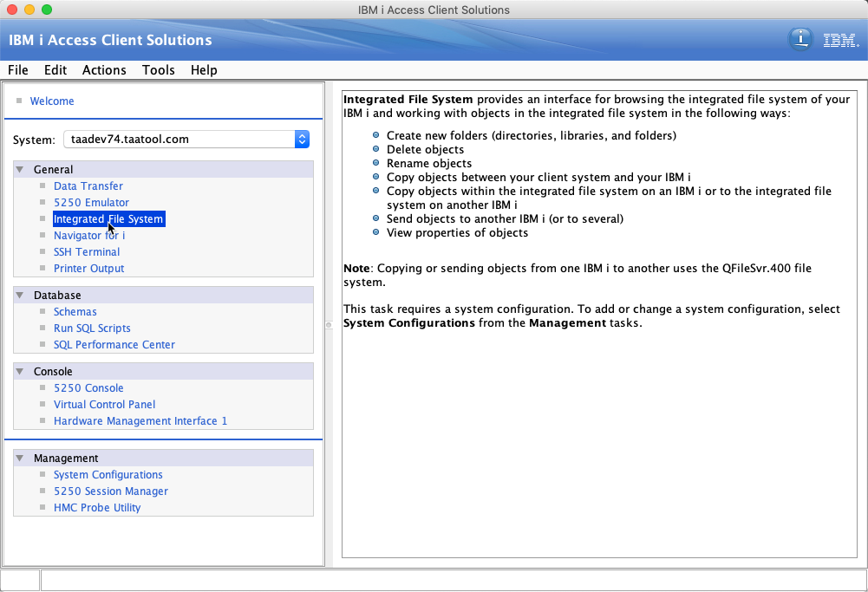Open System Configurations
The image size is (868, 592).
coord(108,475)
